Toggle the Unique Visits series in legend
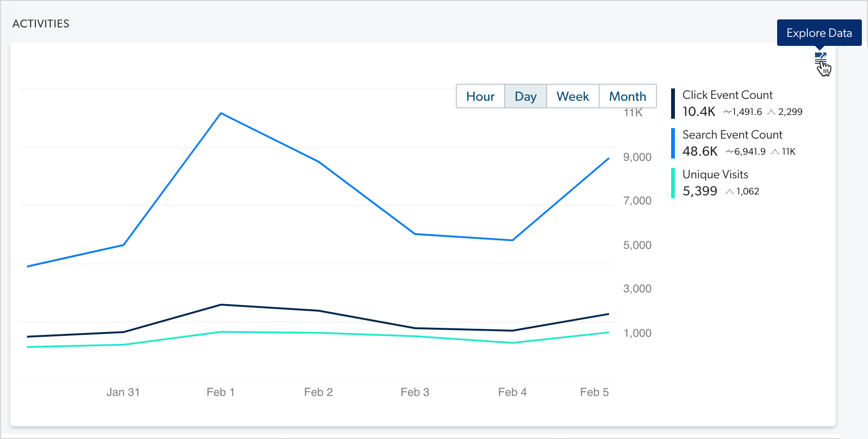868x439 pixels. (x=715, y=174)
